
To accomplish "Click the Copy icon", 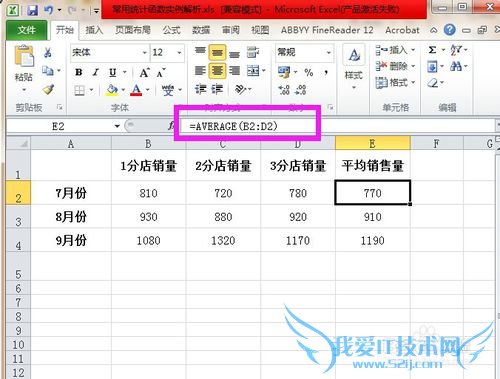I will (x=48, y=71).
